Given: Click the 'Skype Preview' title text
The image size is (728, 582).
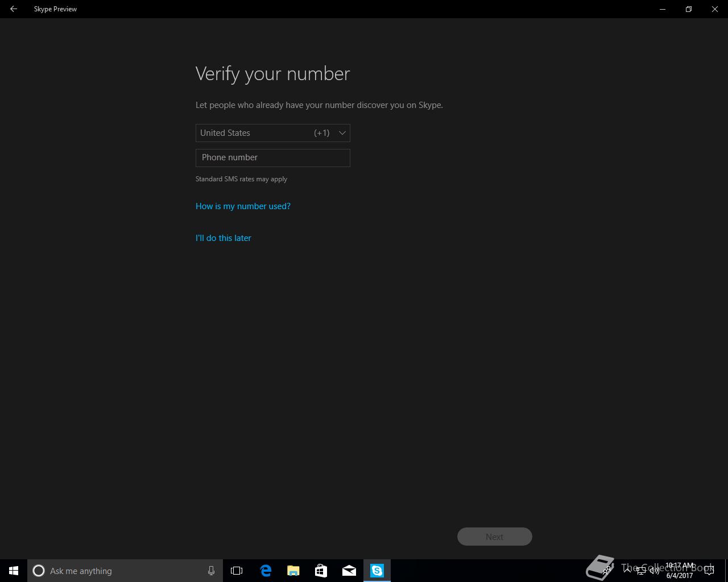Looking at the screenshot, I should click(x=55, y=9).
